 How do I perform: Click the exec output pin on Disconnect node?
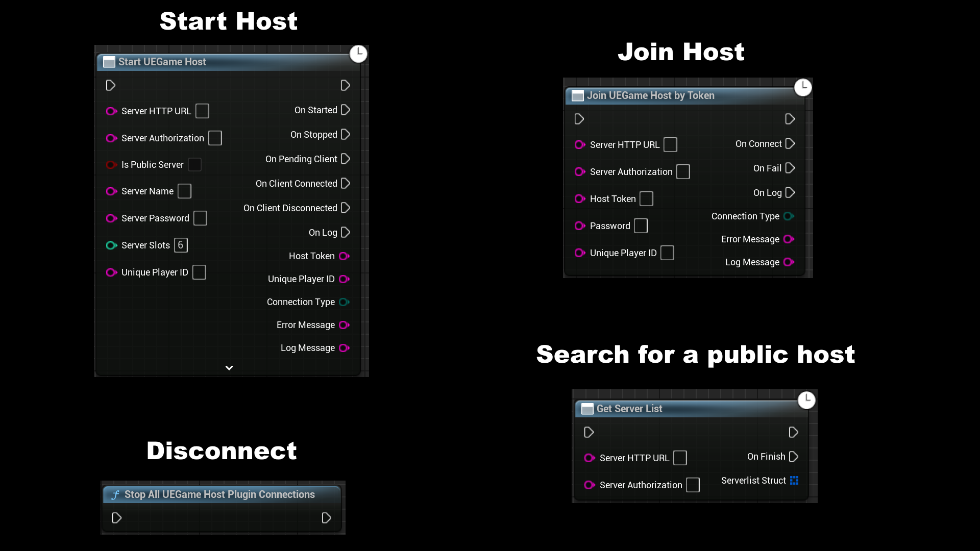click(x=327, y=518)
